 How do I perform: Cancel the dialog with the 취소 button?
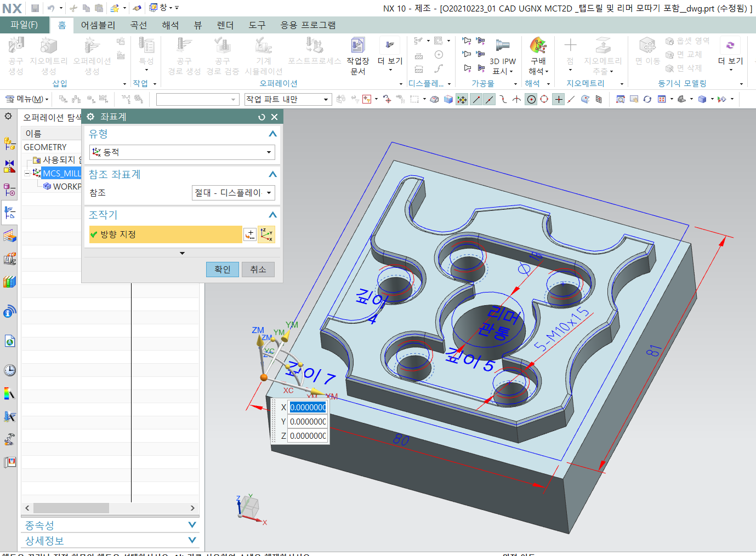[258, 270]
